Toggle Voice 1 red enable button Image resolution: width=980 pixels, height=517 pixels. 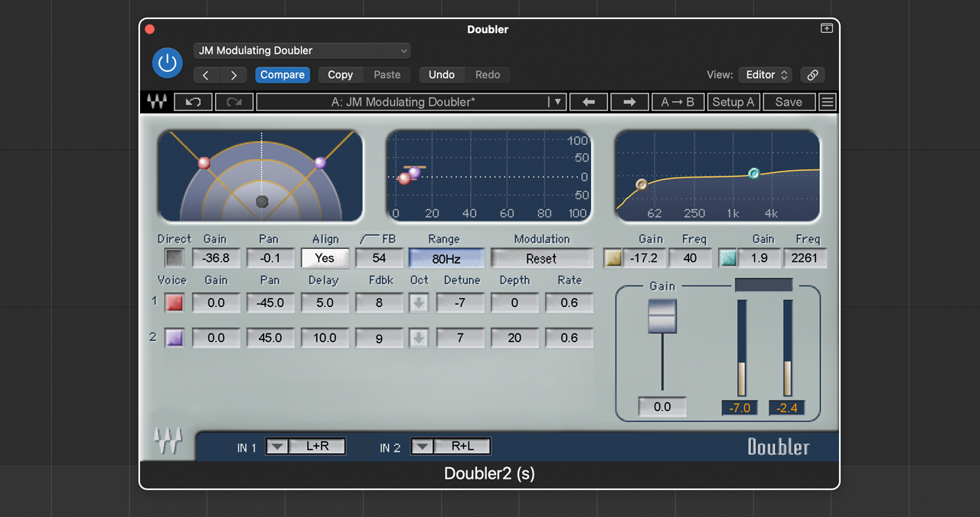click(175, 303)
